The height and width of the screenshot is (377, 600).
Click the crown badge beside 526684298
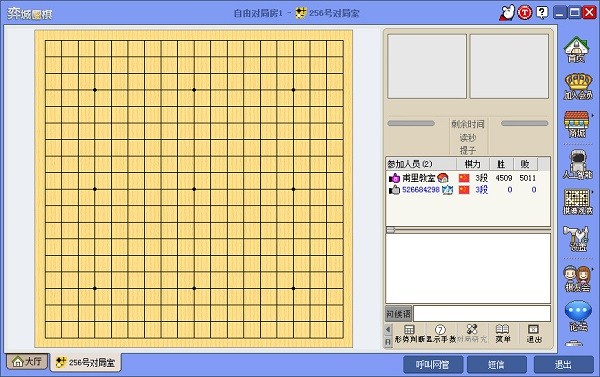click(447, 189)
